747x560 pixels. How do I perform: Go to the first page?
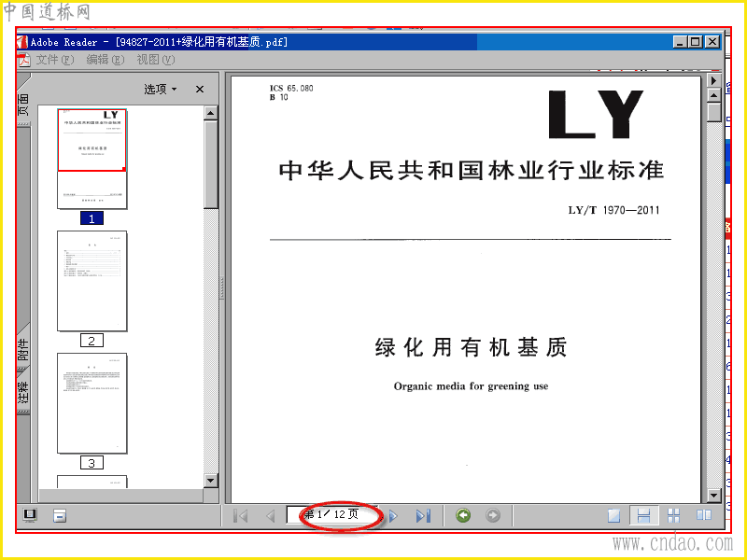241,516
